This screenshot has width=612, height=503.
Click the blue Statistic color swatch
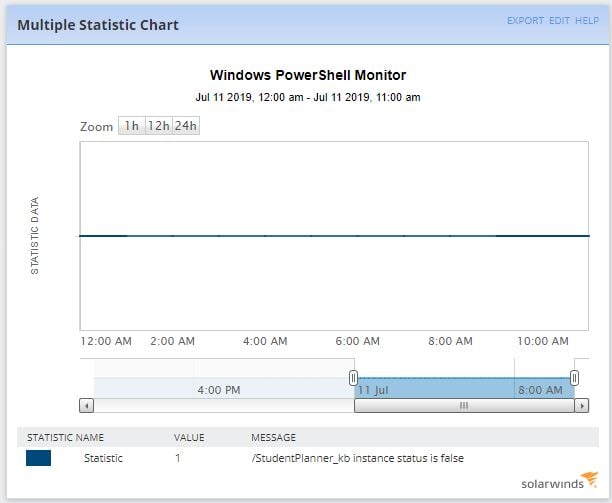tap(38, 458)
